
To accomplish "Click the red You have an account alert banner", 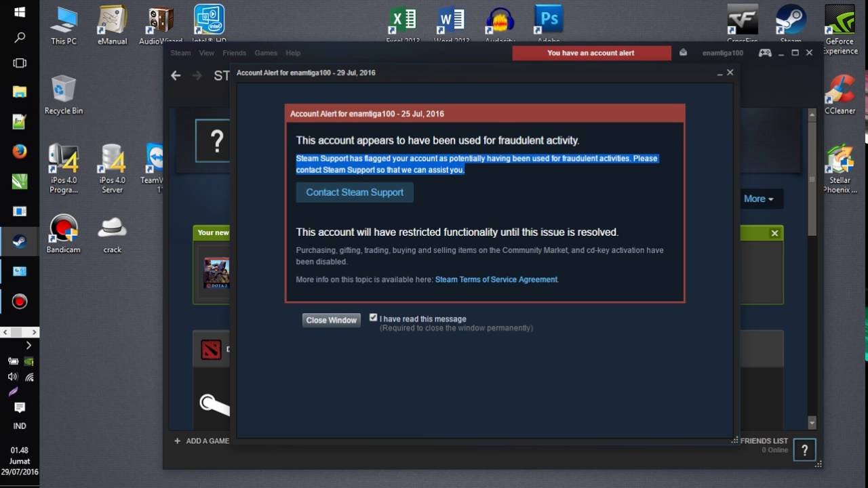I will (x=591, y=53).
